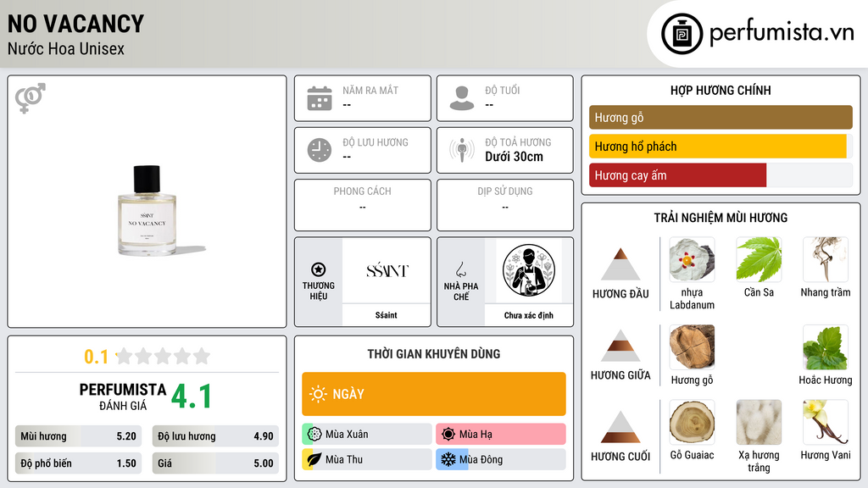Click the perfumista.vn bottle logo icon
The height and width of the screenshot is (488, 868).
click(682, 34)
